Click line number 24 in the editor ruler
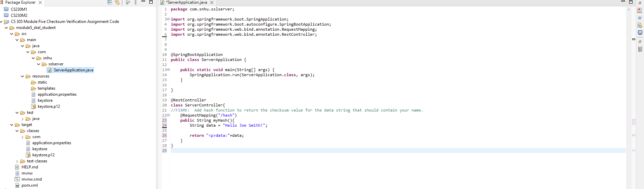 [x=164, y=125]
